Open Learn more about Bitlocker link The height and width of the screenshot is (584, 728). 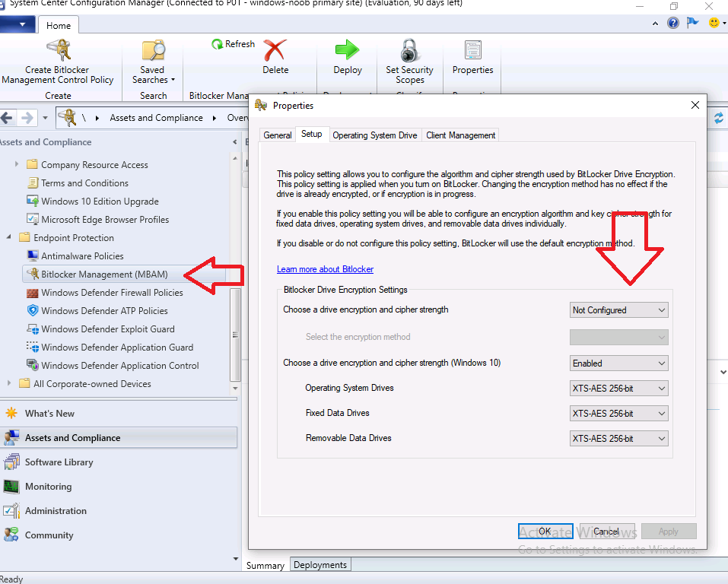click(325, 269)
